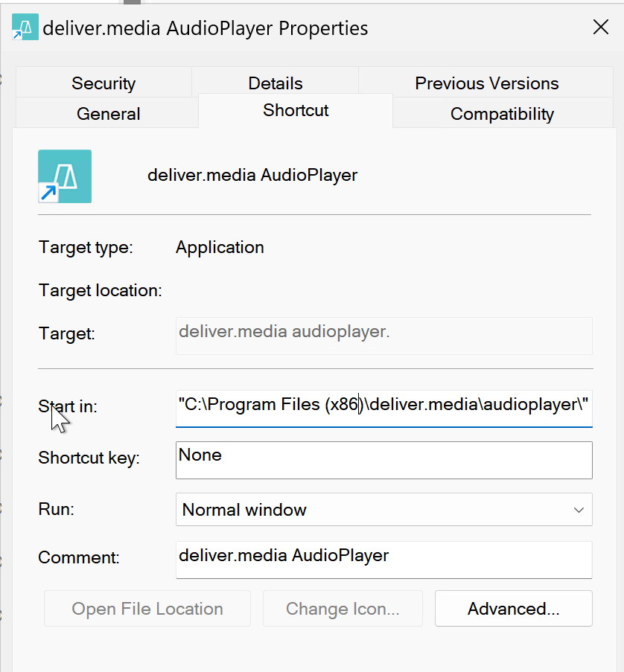Click the Open File Location button
Image resolution: width=624 pixels, height=672 pixels.
(147, 609)
